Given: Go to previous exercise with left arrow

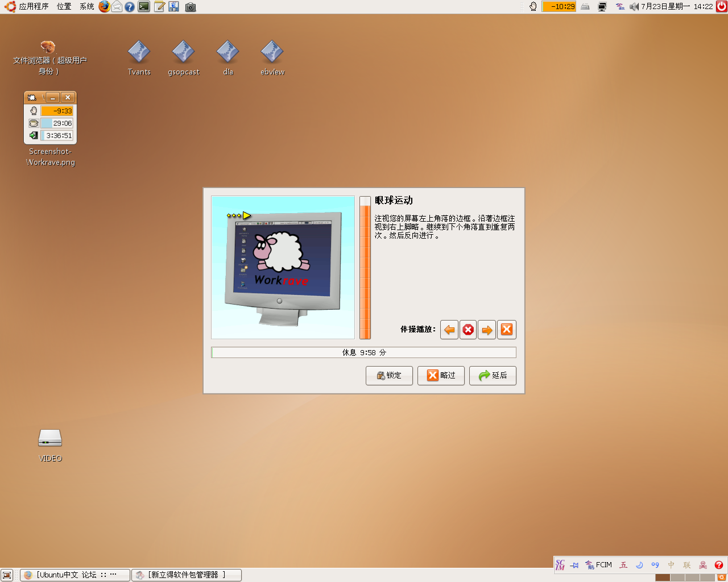Looking at the screenshot, I should (449, 330).
